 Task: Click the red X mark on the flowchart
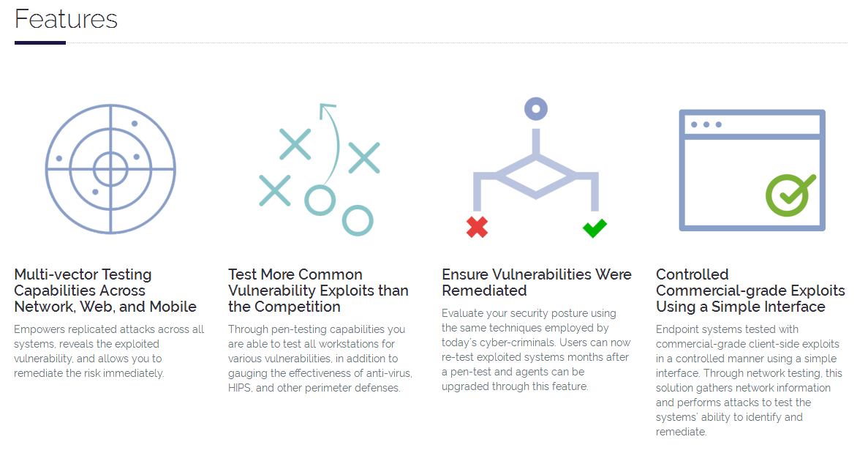477,227
